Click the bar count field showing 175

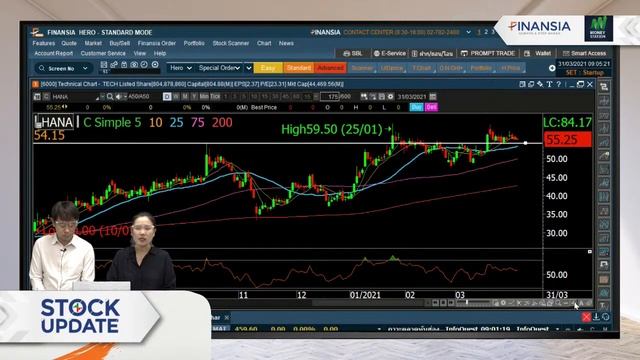point(330,97)
